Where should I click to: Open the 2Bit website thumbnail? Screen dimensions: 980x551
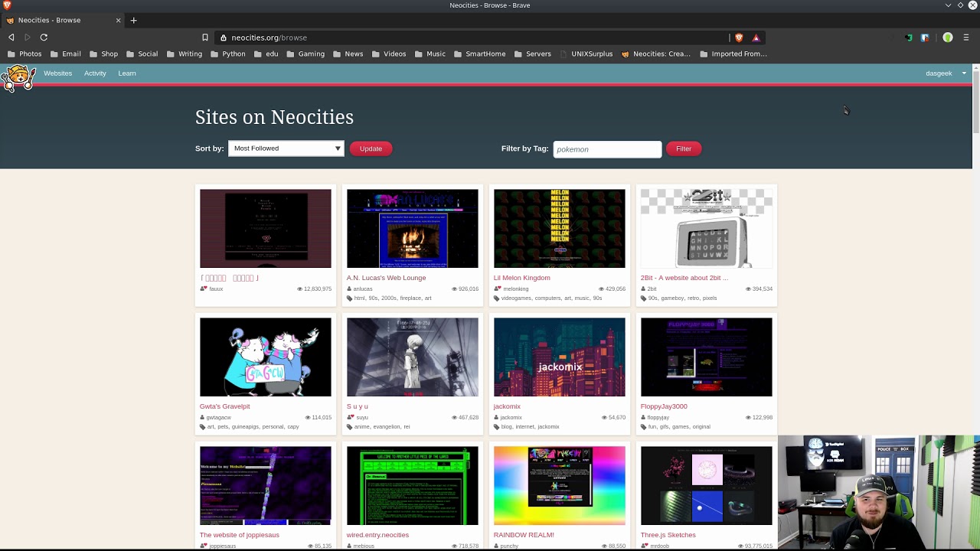pyautogui.click(x=706, y=228)
